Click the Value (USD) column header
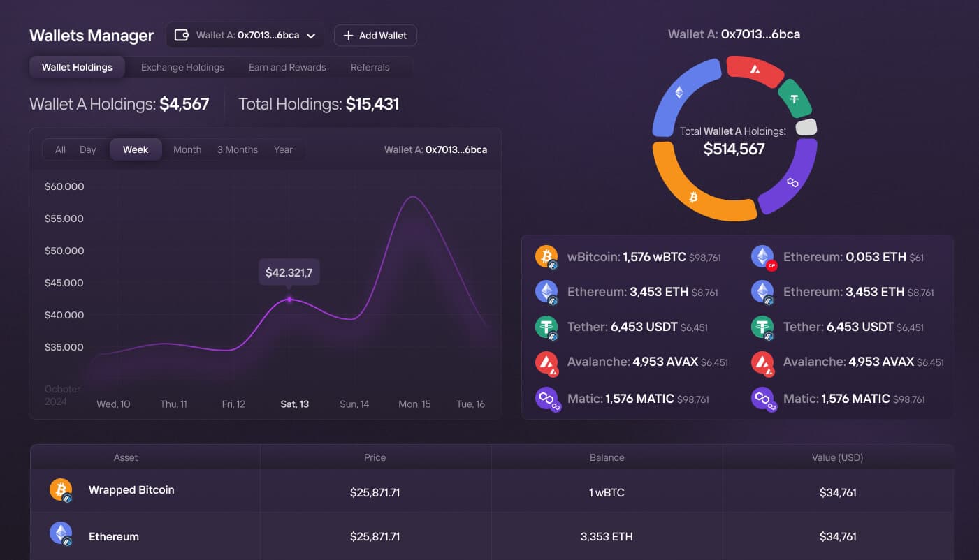 tap(838, 457)
